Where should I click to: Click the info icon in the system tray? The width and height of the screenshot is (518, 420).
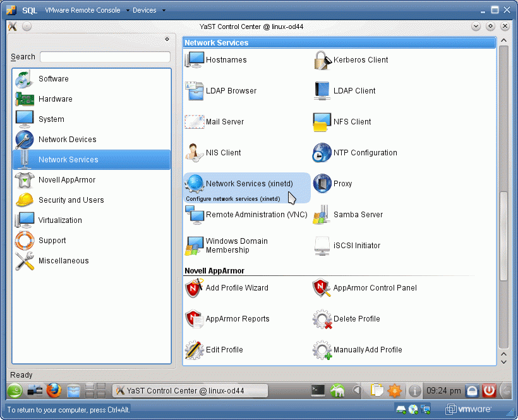click(x=414, y=392)
